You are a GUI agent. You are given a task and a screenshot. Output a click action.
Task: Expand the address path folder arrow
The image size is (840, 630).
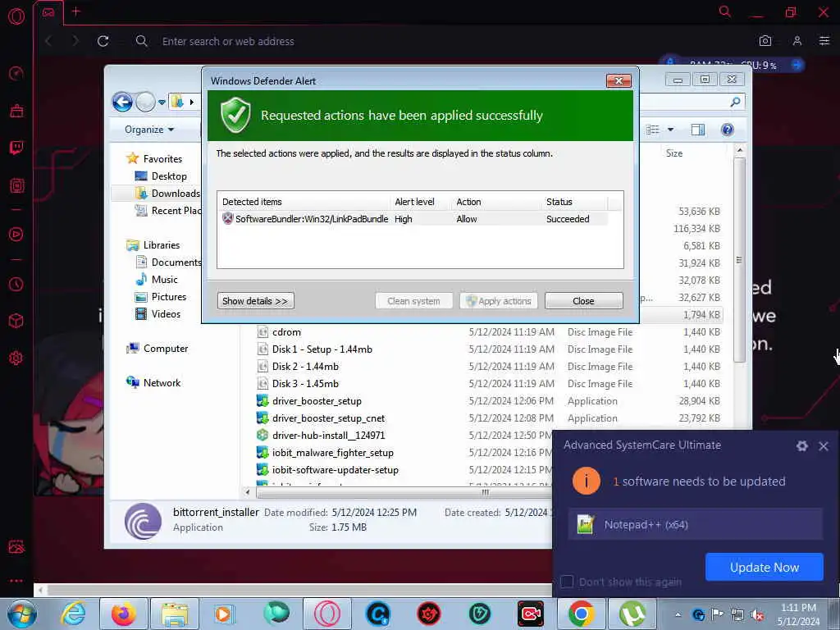tap(191, 102)
